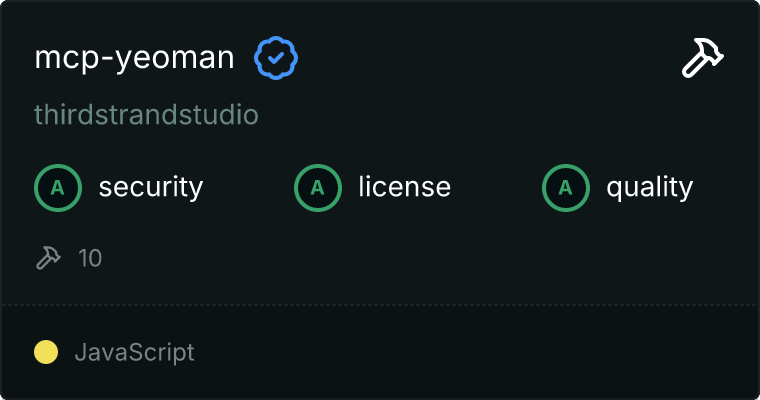The width and height of the screenshot is (760, 400).
Task: Click the small gray tools hammer icon
Action: click(47, 258)
